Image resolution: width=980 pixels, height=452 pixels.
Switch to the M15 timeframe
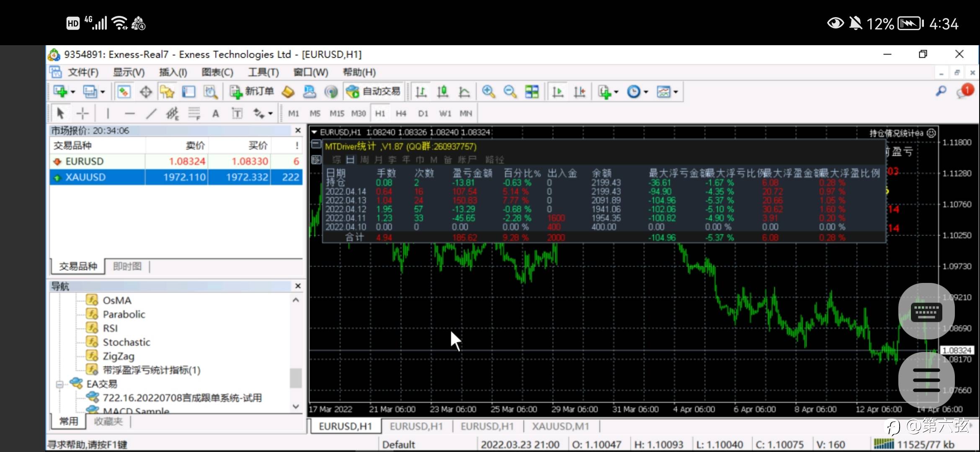pos(337,113)
